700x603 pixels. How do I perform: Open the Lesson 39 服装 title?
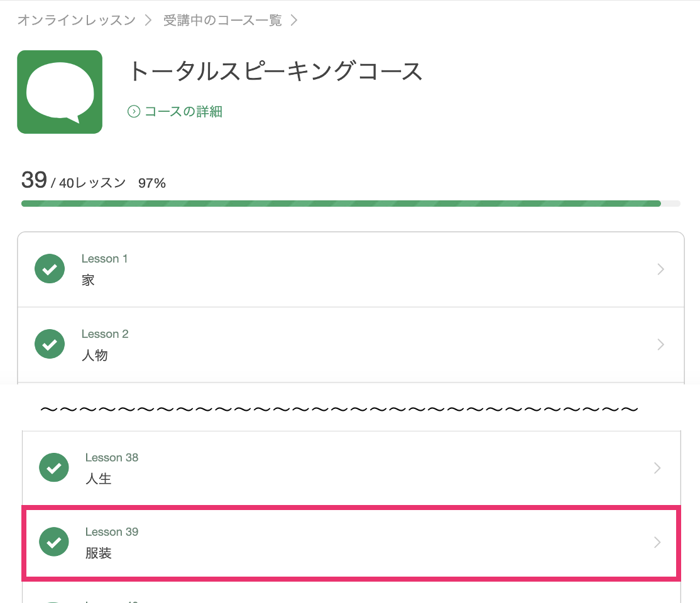[x=99, y=553]
